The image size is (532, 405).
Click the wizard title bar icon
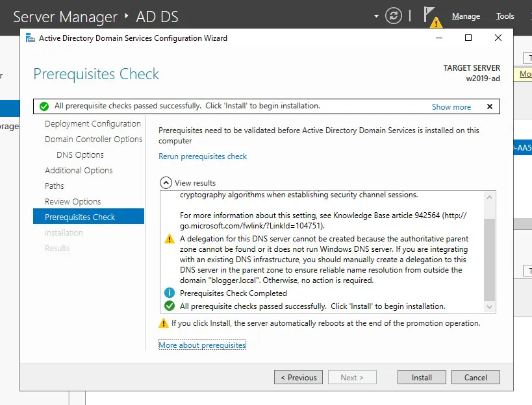pos(31,38)
